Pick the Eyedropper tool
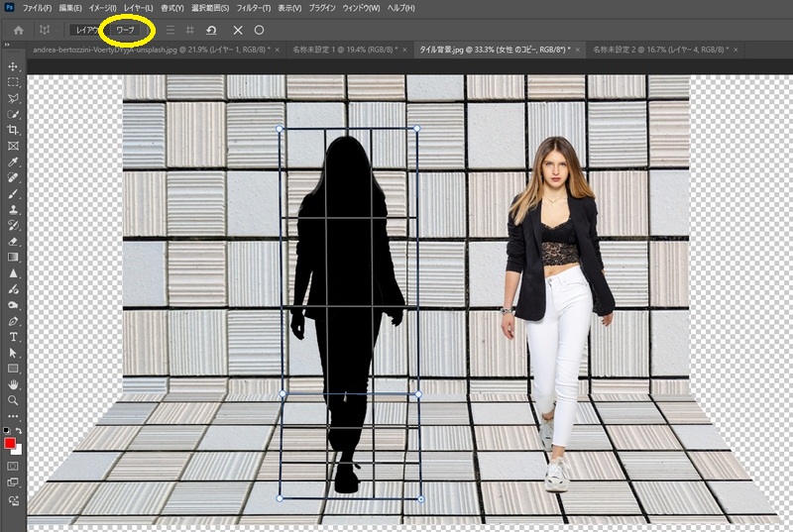The width and height of the screenshot is (793, 532). coord(13,161)
